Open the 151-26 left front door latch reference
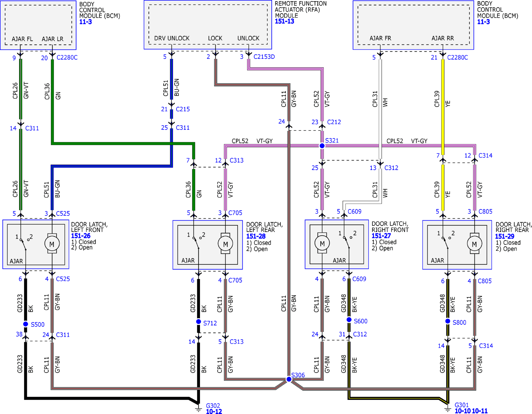The height and width of the screenshot is (414, 532). (81, 236)
